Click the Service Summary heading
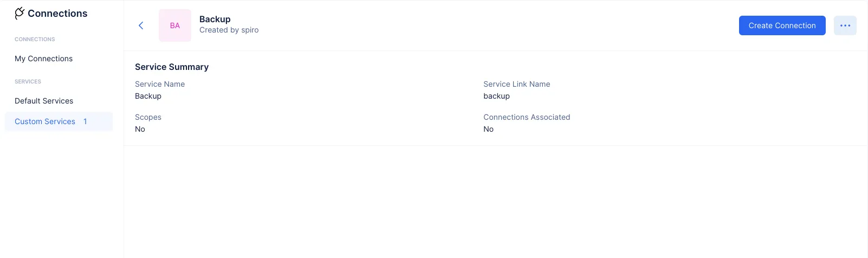This screenshot has width=868, height=258. [172, 67]
